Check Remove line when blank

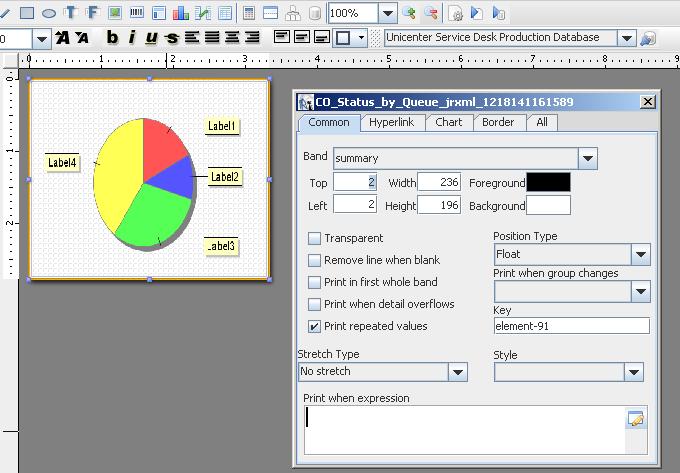coord(314,260)
